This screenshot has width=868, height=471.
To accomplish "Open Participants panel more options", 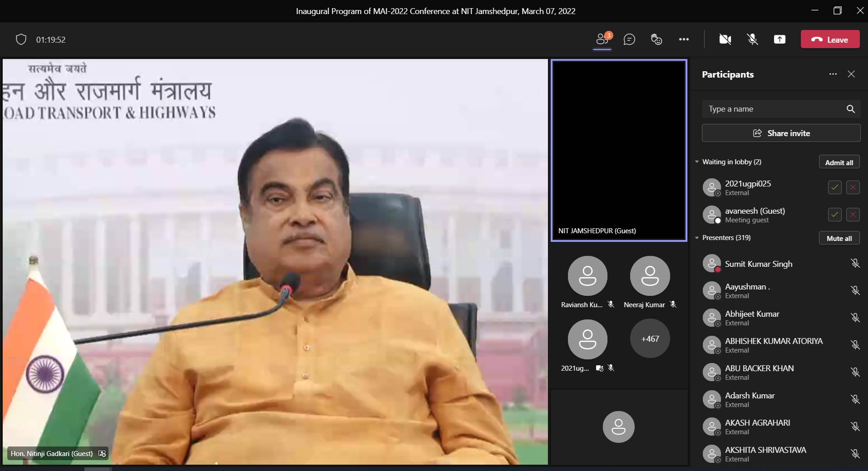I will coord(833,74).
